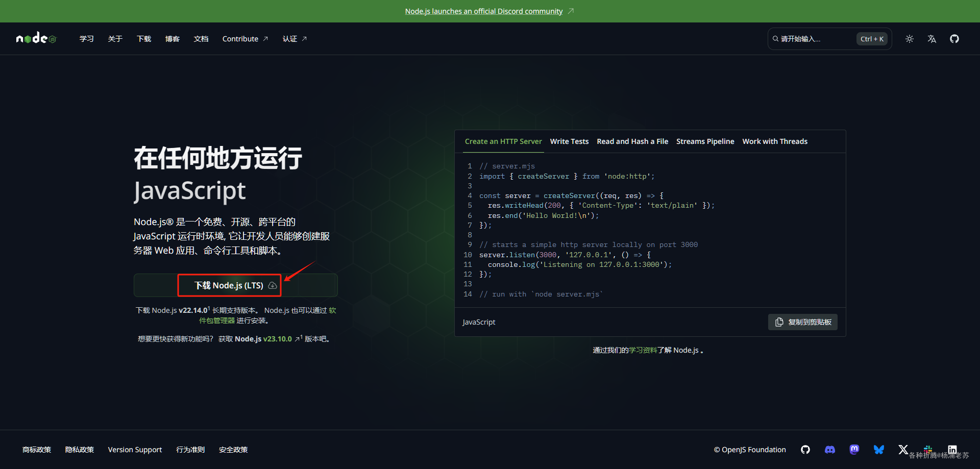This screenshot has width=980, height=469.
Task: Click the JavaScript language label under the code
Action: tap(479, 322)
